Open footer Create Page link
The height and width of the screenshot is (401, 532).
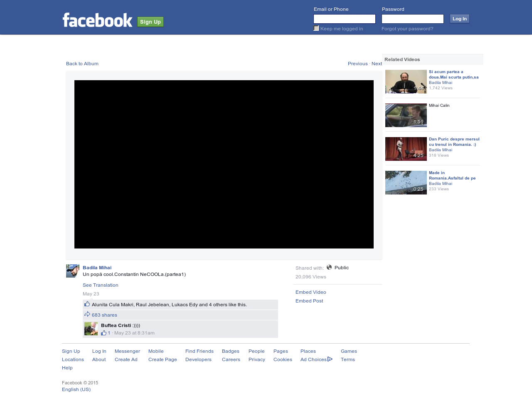163,359
